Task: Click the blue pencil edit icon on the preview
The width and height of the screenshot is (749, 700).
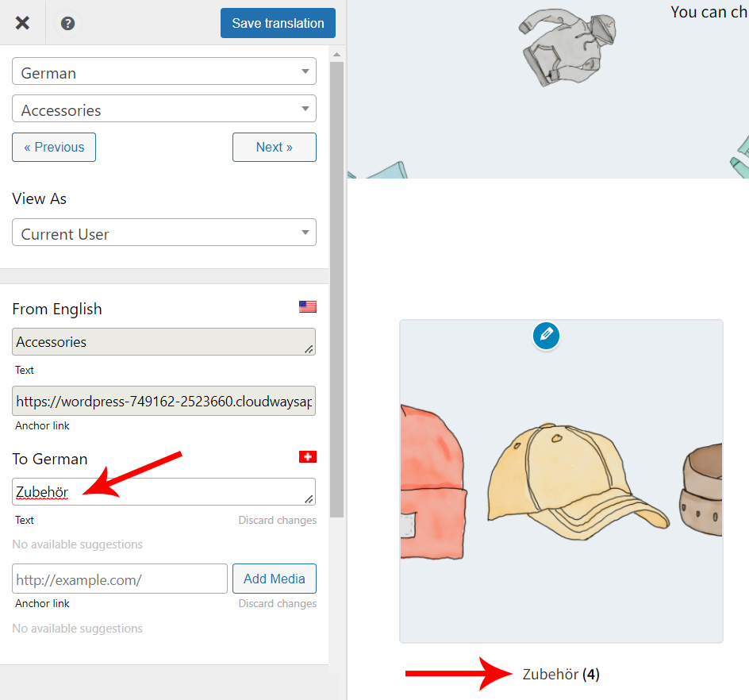Action: tap(545, 336)
